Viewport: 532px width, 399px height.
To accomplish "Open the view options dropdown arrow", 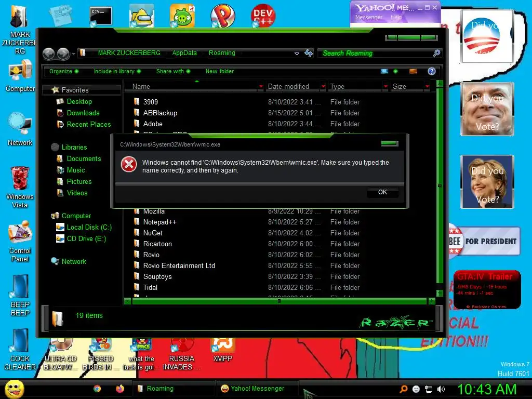I will coord(395,71).
